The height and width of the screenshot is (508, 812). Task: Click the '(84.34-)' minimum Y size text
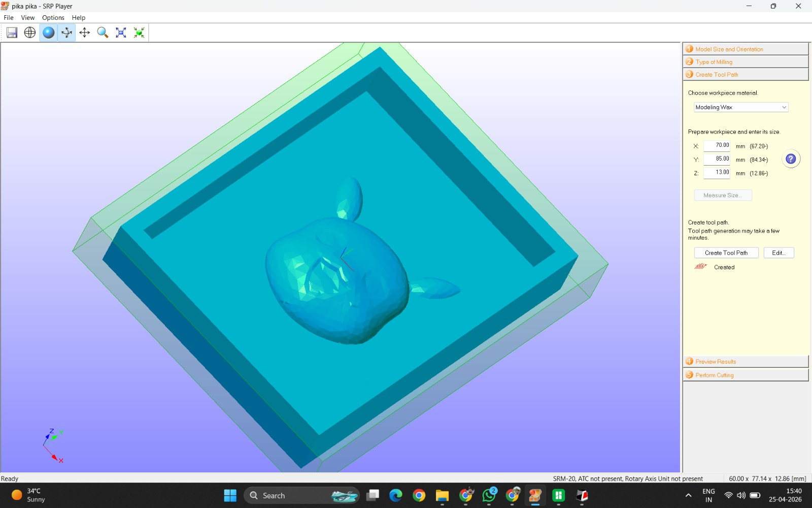click(x=759, y=160)
